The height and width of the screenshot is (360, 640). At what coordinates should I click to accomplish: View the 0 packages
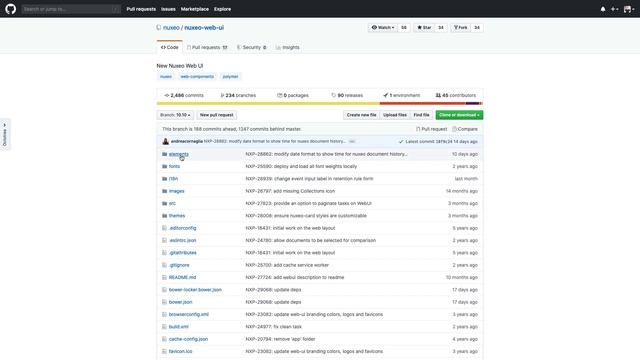tap(293, 95)
